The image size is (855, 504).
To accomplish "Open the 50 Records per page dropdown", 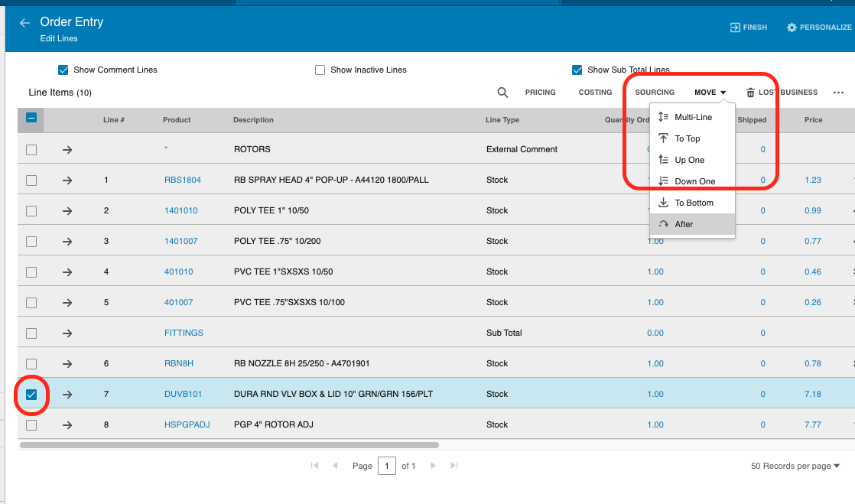I will click(795, 466).
